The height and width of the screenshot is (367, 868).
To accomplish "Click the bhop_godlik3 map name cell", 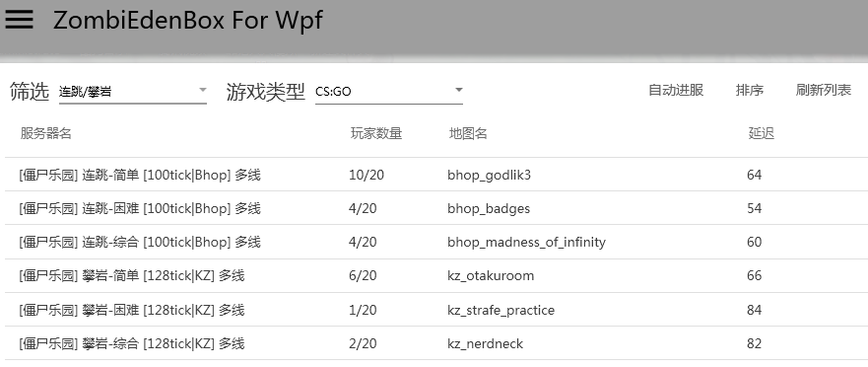I will click(489, 176).
